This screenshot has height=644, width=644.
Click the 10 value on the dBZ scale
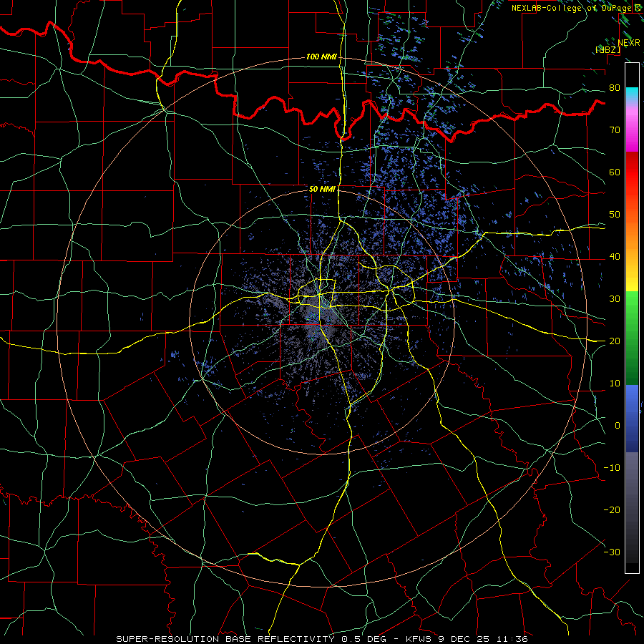point(615,384)
